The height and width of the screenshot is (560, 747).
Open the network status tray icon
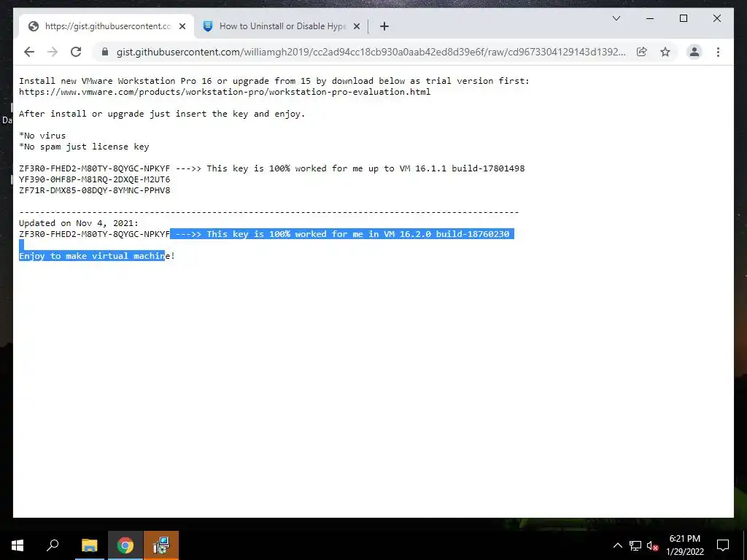click(635, 545)
